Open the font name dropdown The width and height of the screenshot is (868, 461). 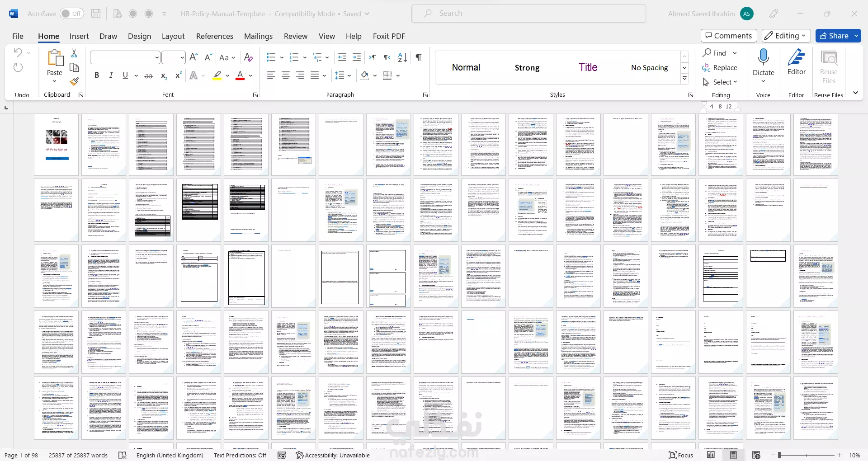tap(157, 57)
